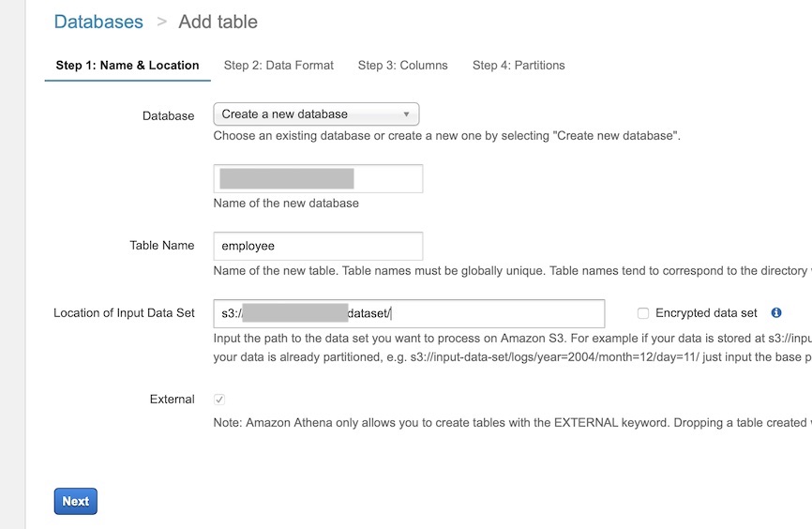Switch to Step 1: Name & Location tab
The height and width of the screenshot is (529, 812).
pyautogui.click(x=128, y=66)
